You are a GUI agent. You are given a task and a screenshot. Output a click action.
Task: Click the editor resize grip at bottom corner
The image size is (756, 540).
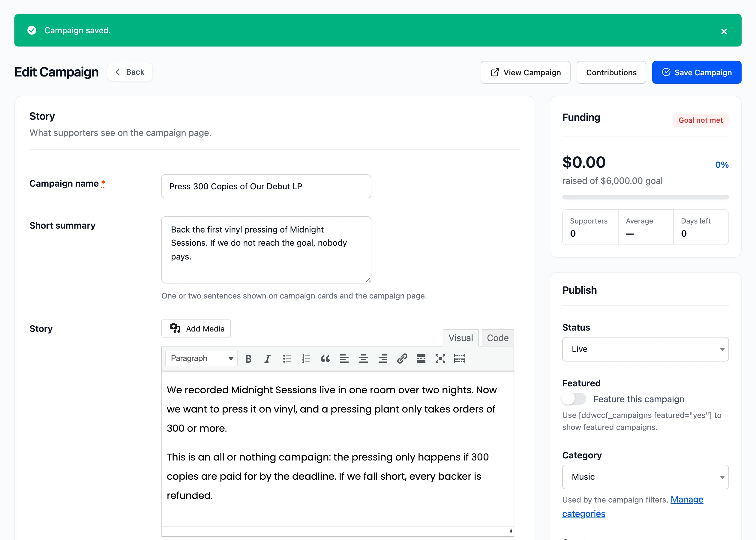click(509, 531)
